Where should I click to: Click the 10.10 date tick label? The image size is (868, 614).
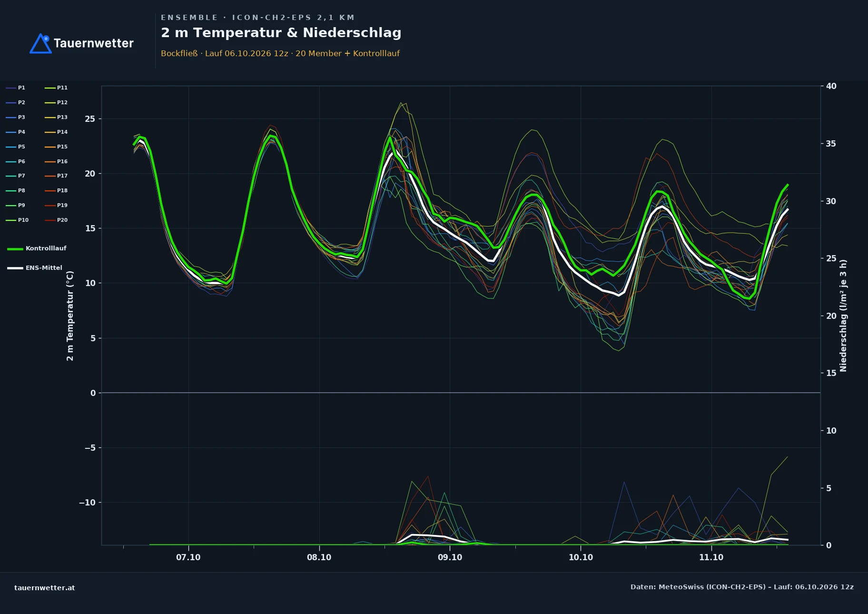point(581,557)
